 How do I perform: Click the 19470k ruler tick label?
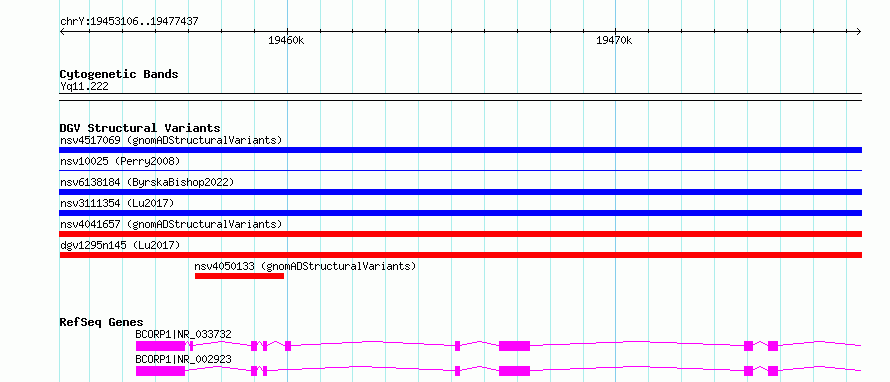(x=614, y=41)
